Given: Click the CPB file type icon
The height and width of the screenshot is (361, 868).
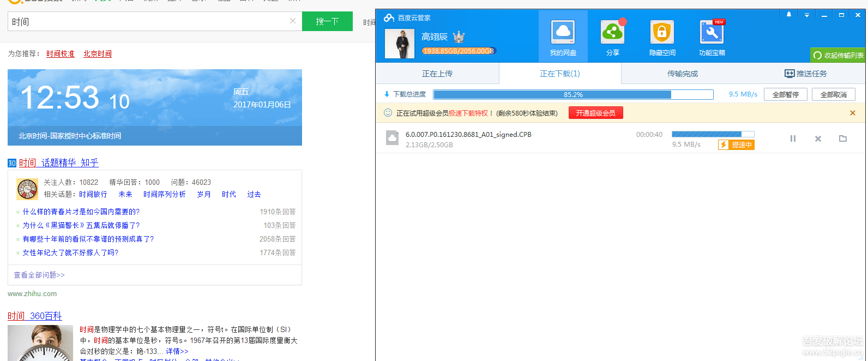Looking at the screenshot, I should [x=392, y=138].
